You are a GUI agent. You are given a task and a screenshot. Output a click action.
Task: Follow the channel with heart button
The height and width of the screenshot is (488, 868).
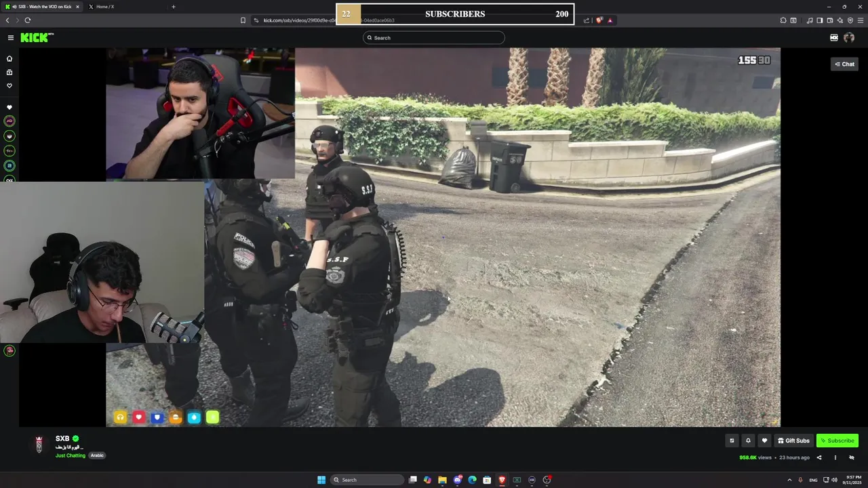[764, 441]
